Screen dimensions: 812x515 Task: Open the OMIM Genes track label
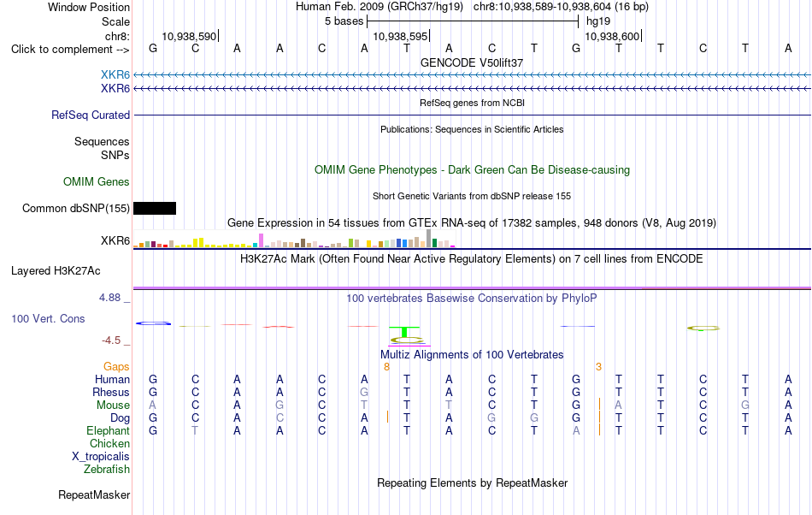tap(97, 182)
